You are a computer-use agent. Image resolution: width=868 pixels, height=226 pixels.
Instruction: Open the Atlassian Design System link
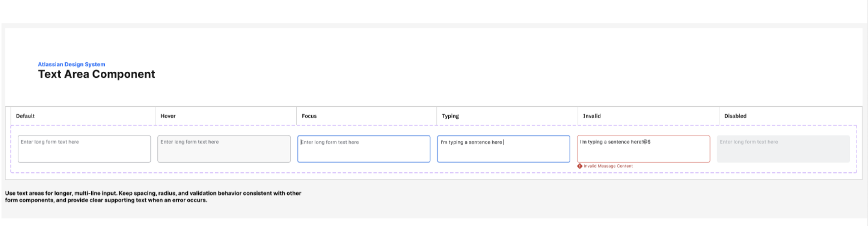point(71,65)
